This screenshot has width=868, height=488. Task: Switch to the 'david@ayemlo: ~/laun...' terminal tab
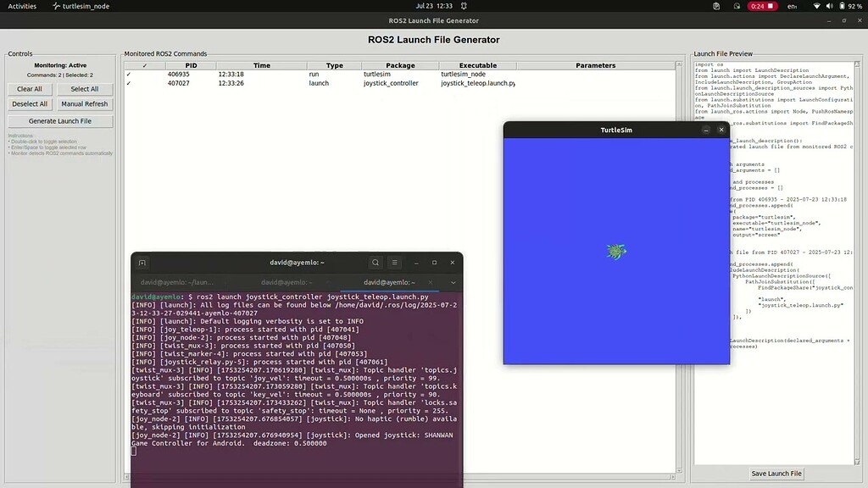pyautogui.click(x=178, y=281)
